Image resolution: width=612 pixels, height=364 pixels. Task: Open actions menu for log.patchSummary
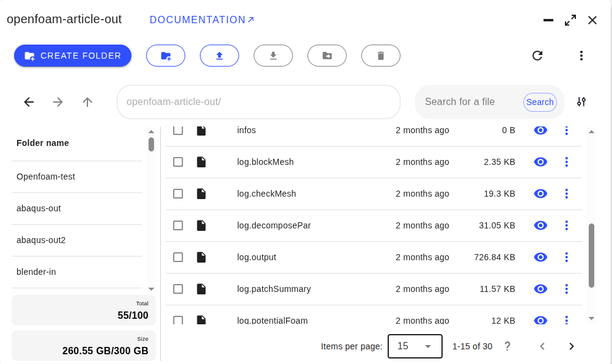566,289
